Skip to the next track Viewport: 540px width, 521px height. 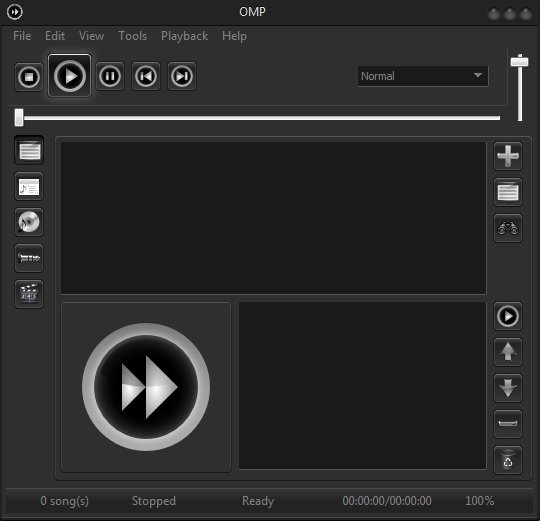pyautogui.click(x=182, y=76)
